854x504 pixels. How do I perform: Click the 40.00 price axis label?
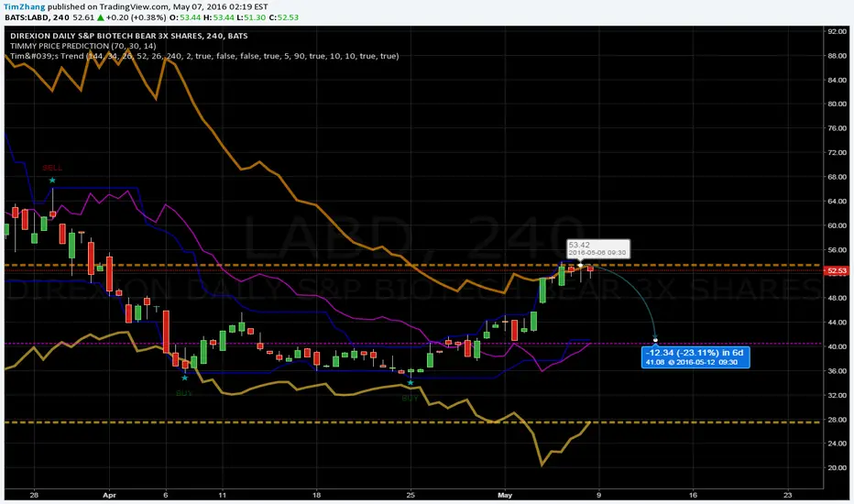[x=838, y=346]
